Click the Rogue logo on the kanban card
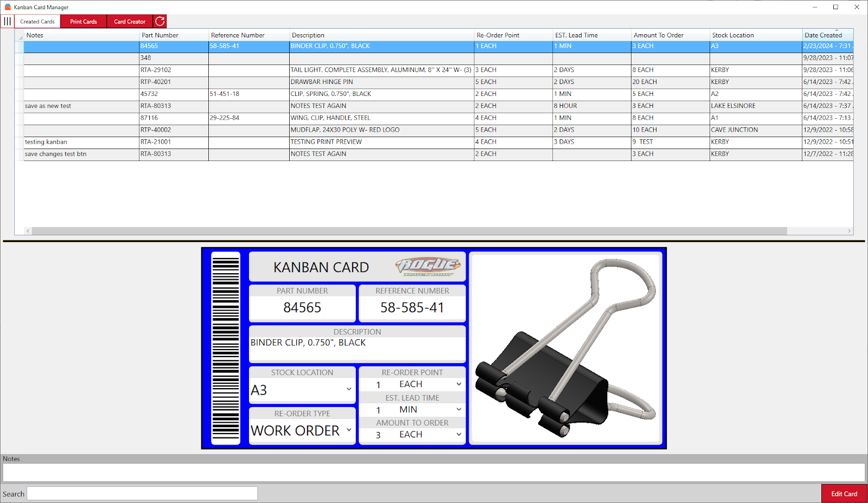 click(x=428, y=266)
